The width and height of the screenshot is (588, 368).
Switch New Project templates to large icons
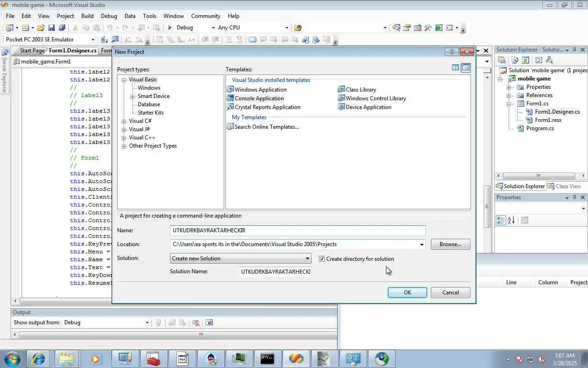coord(455,68)
